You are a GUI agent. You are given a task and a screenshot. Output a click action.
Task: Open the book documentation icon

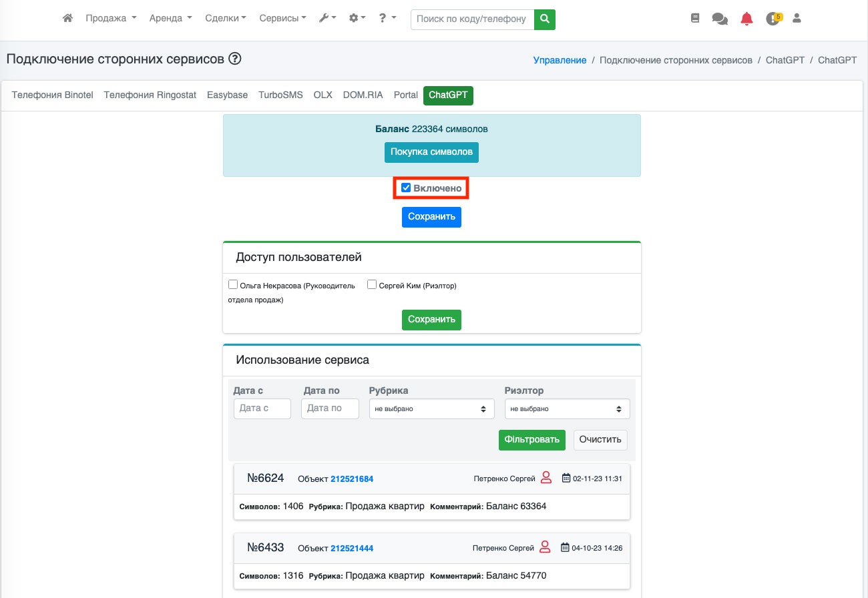point(695,19)
